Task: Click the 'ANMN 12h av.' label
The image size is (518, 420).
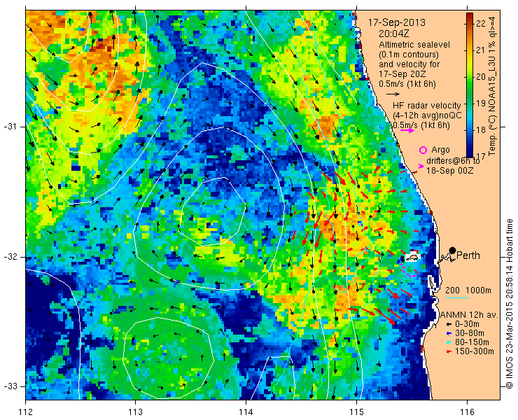Action: 470,315
